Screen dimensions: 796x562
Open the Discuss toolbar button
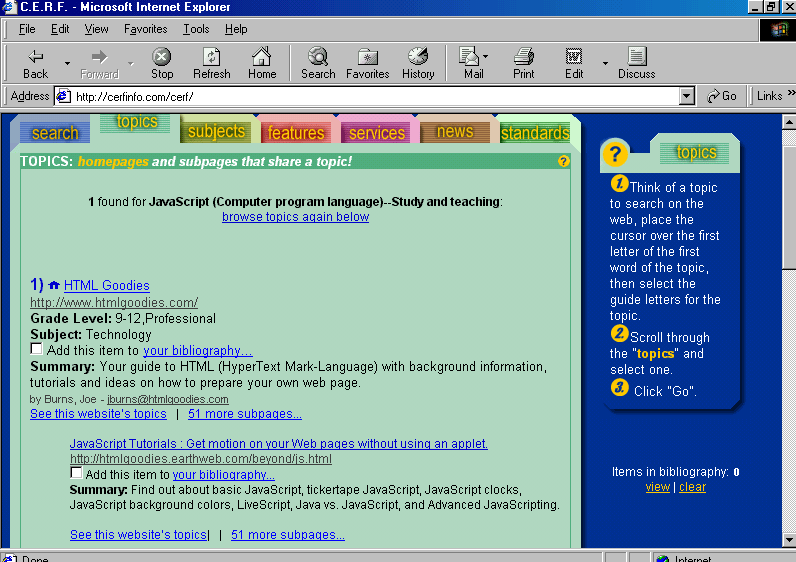point(637,63)
